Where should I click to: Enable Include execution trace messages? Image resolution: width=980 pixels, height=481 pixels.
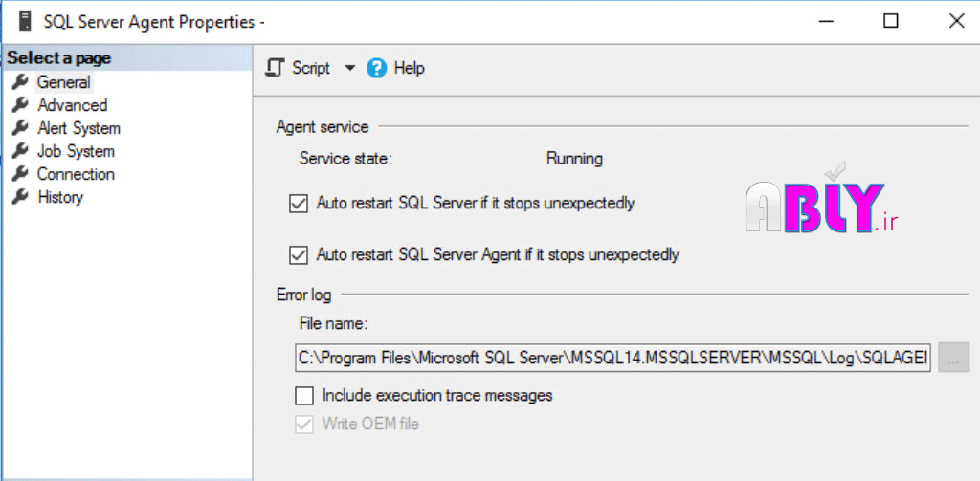(304, 396)
